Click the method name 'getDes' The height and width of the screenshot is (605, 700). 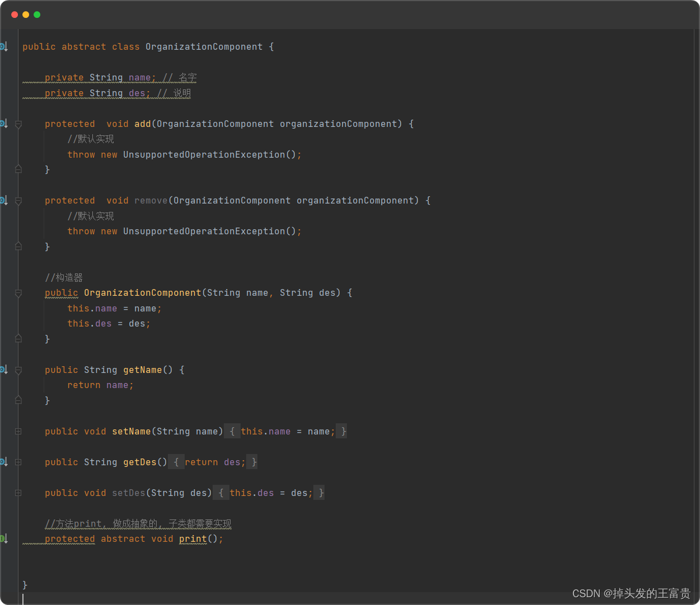click(x=140, y=462)
